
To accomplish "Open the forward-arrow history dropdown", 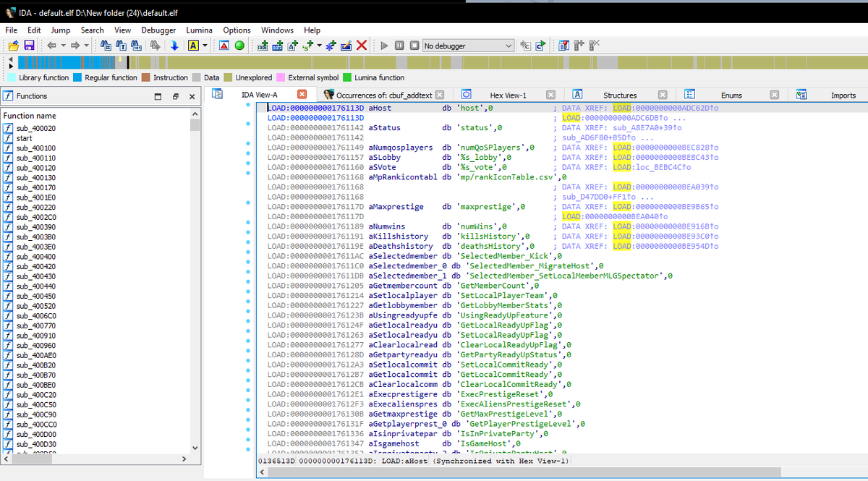I will coord(87,46).
